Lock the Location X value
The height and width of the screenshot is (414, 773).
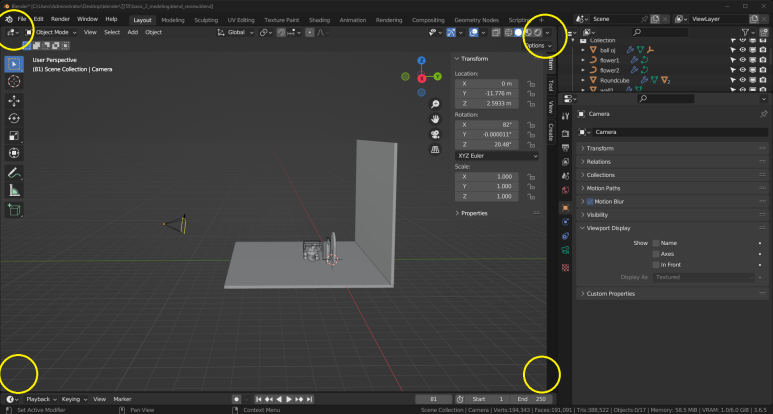click(x=531, y=84)
